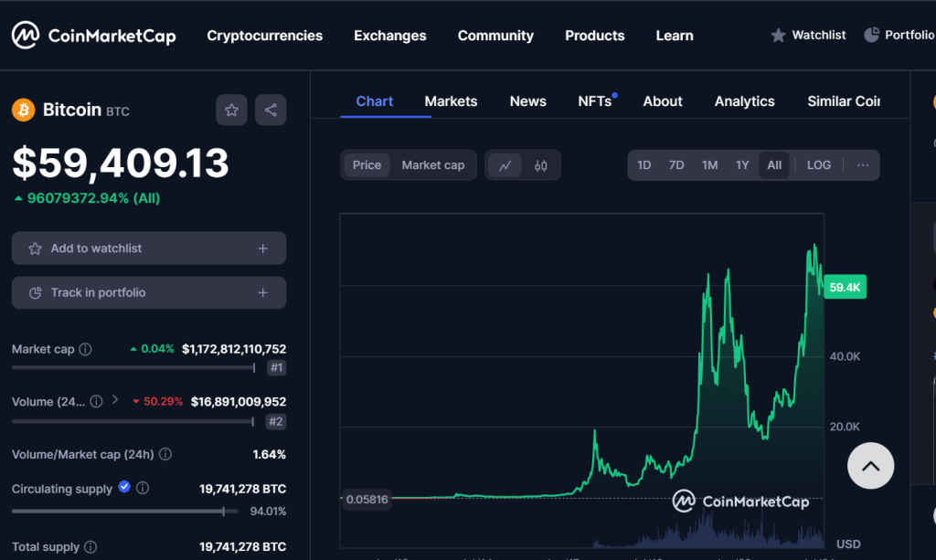Open the Cryptocurrencies menu

265,36
